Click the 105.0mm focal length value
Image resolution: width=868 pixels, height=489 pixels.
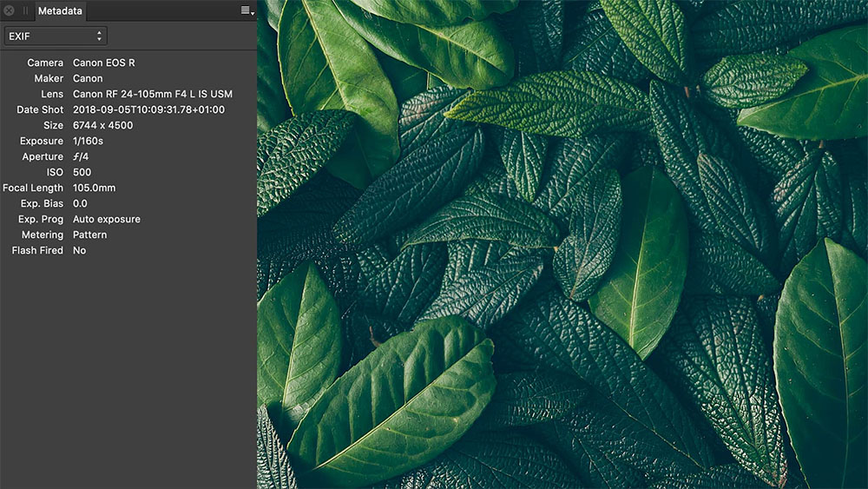click(x=94, y=188)
